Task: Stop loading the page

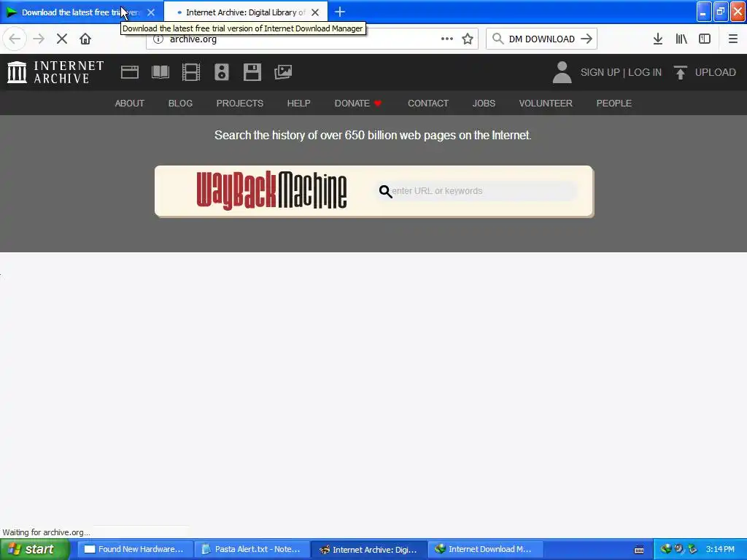Action: [x=62, y=39]
